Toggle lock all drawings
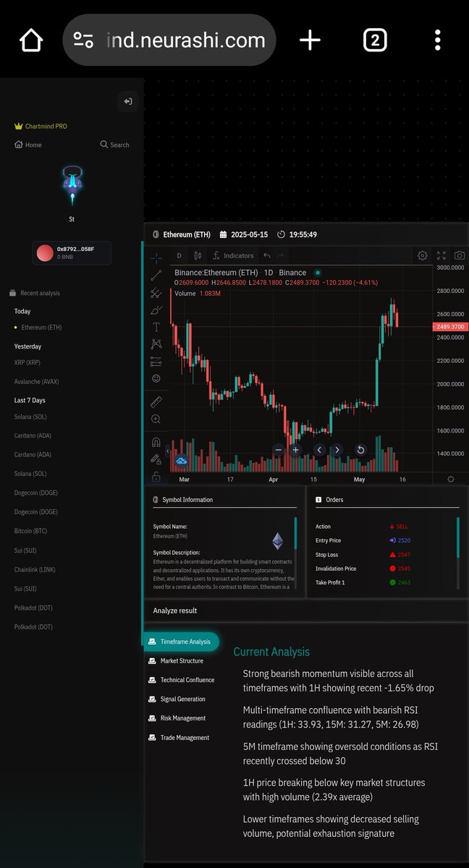Image resolution: width=469 pixels, height=868 pixels. [x=156, y=477]
